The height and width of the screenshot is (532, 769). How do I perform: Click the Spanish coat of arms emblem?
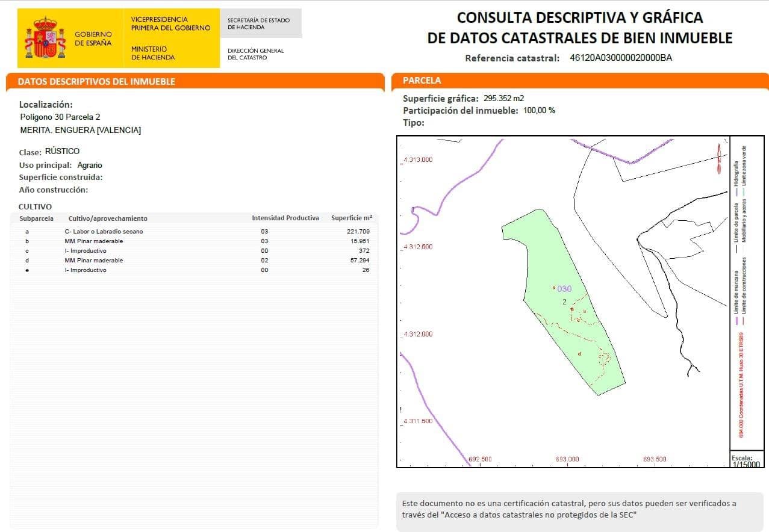point(45,38)
